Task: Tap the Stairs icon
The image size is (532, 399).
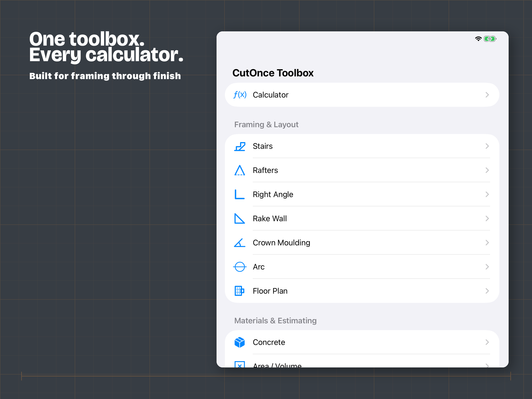Action: [x=240, y=146]
